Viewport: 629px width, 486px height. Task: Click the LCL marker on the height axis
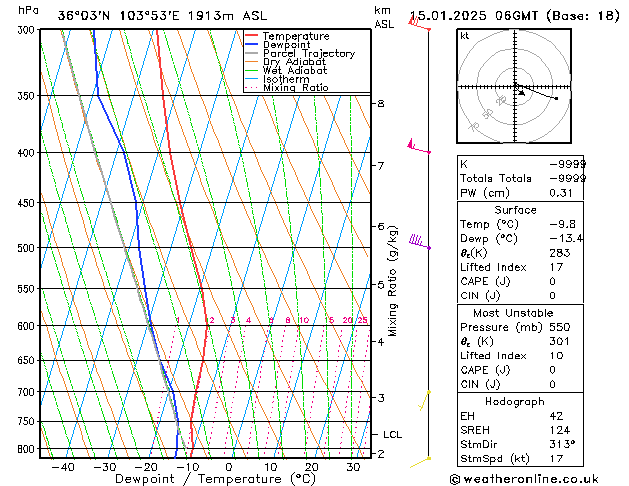[x=393, y=435]
